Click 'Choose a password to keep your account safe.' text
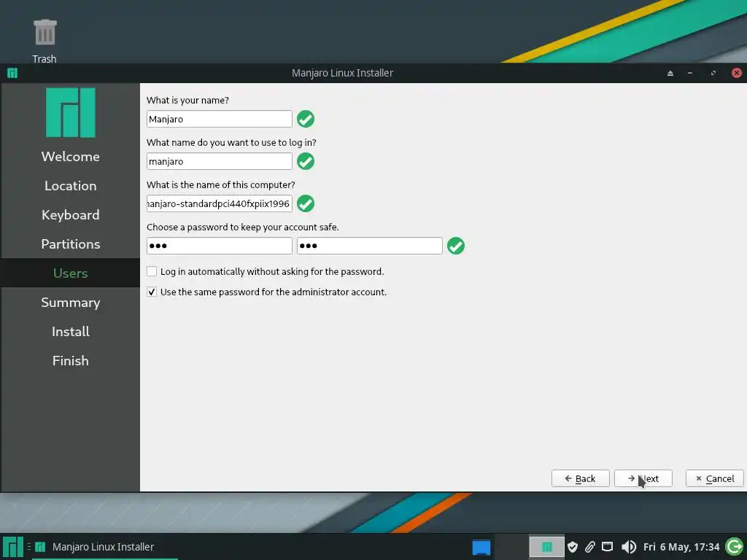747x560 pixels. point(243,227)
